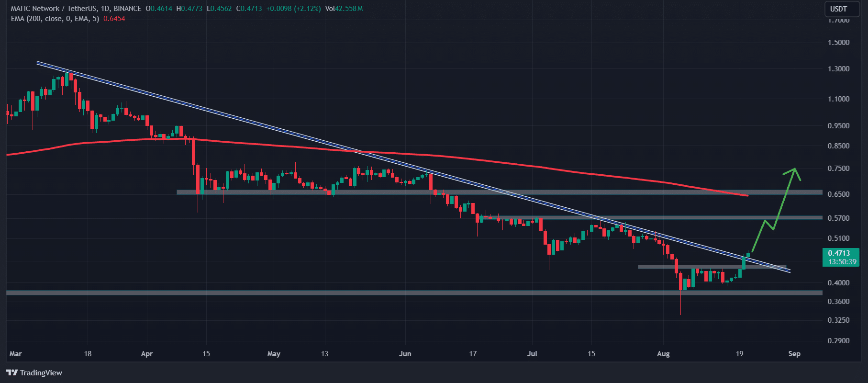Click the TradingView logo link

[x=34, y=372]
